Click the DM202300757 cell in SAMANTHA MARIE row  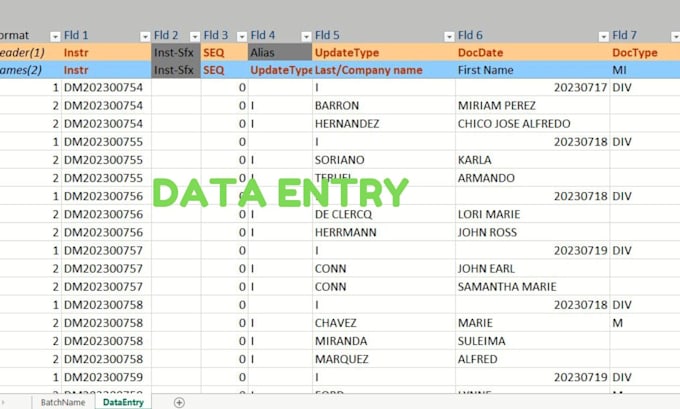(x=106, y=287)
